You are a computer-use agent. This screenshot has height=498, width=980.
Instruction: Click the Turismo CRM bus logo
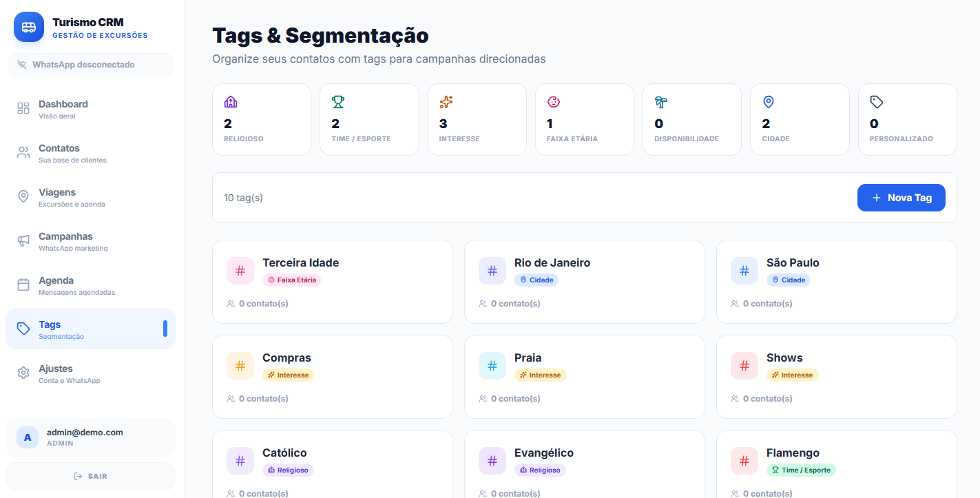(x=28, y=27)
